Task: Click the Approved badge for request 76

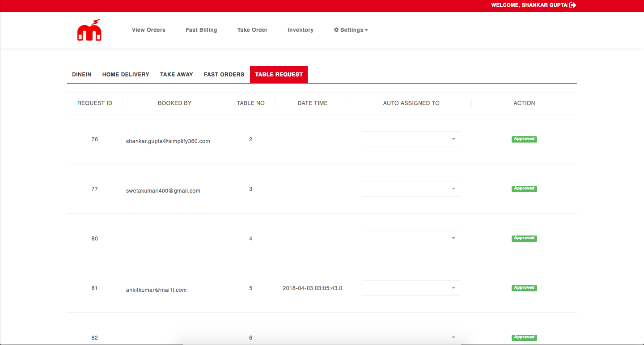Action: pyautogui.click(x=524, y=139)
